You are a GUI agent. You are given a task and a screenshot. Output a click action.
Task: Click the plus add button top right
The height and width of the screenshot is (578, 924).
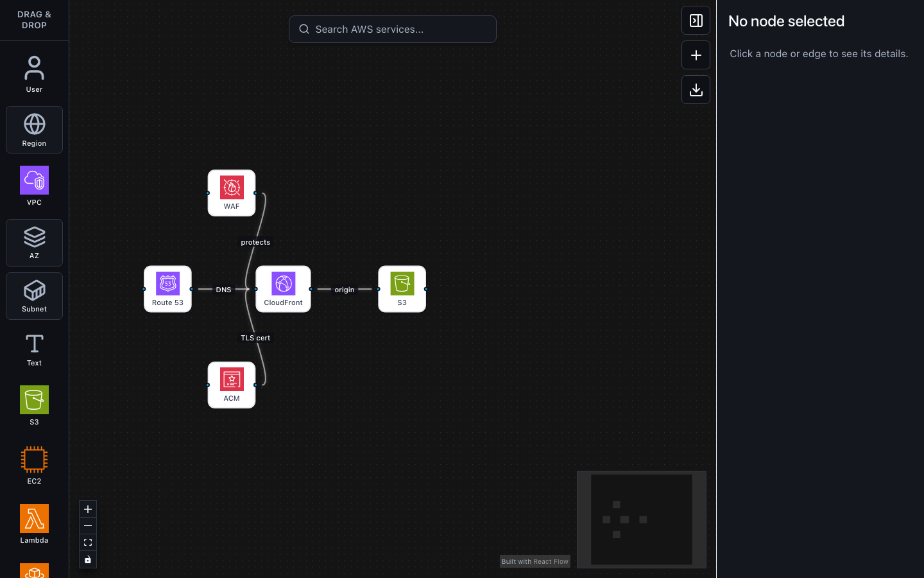(696, 55)
